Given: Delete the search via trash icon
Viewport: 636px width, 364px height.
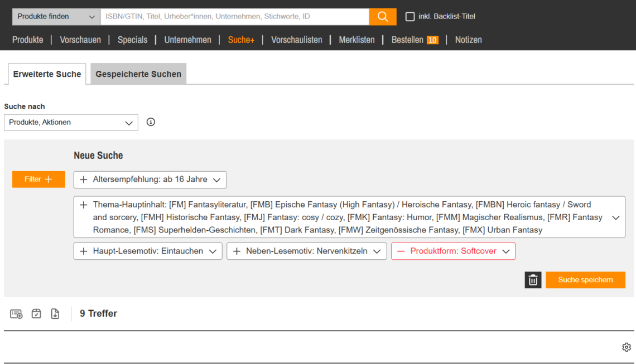Looking at the screenshot, I should pos(533,280).
